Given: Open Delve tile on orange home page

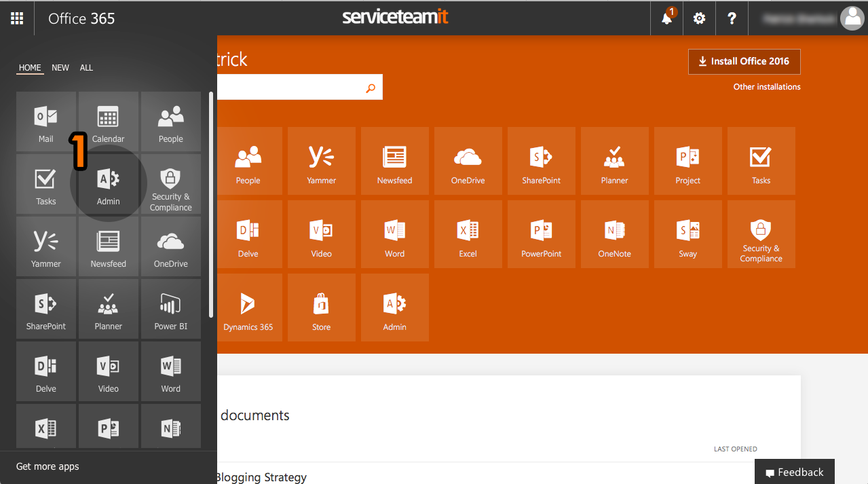Looking at the screenshot, I should click(x=248, y=234).
